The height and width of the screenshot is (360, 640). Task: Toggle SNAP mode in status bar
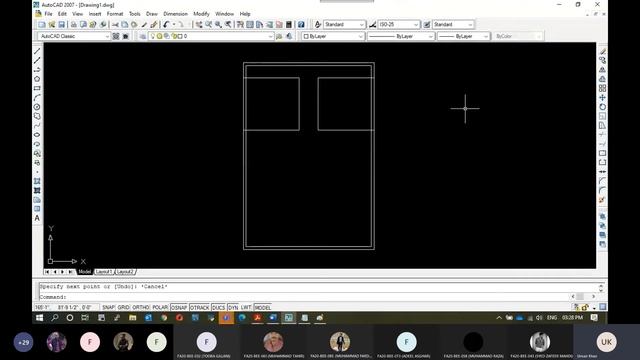[x=108, y=307]
